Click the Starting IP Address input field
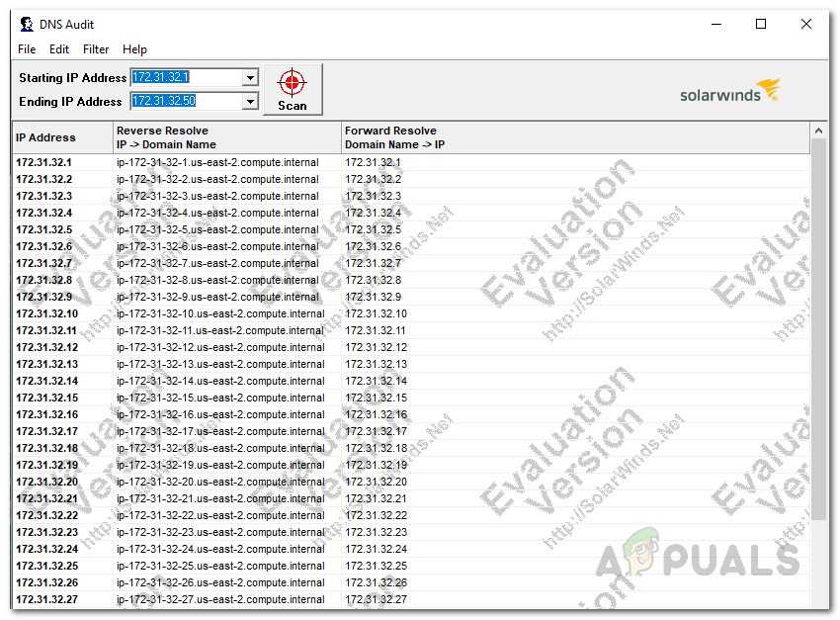Image resolution: width=840 pixels, height=620 pixels. pyautogui.click(x=188, y=77)
